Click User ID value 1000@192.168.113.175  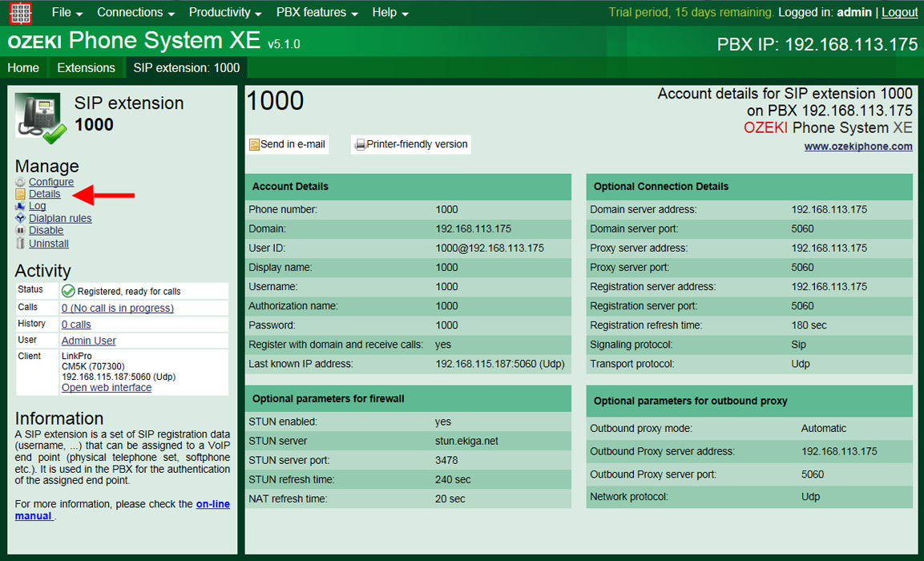point(490,248)
